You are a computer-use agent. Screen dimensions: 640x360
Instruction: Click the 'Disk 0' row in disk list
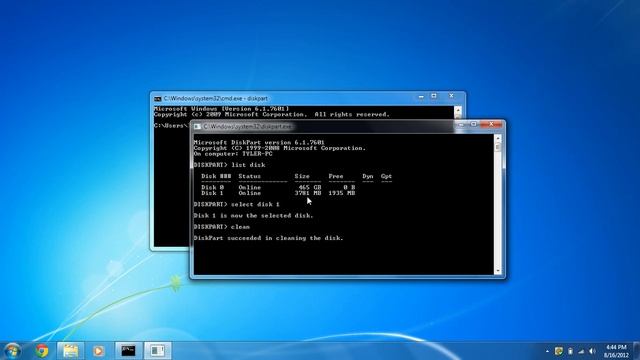[278, 187]
